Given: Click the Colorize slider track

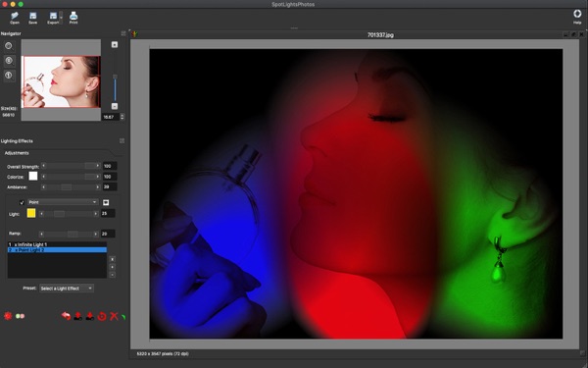Looking at the screenshot, I should pos(71,177).
